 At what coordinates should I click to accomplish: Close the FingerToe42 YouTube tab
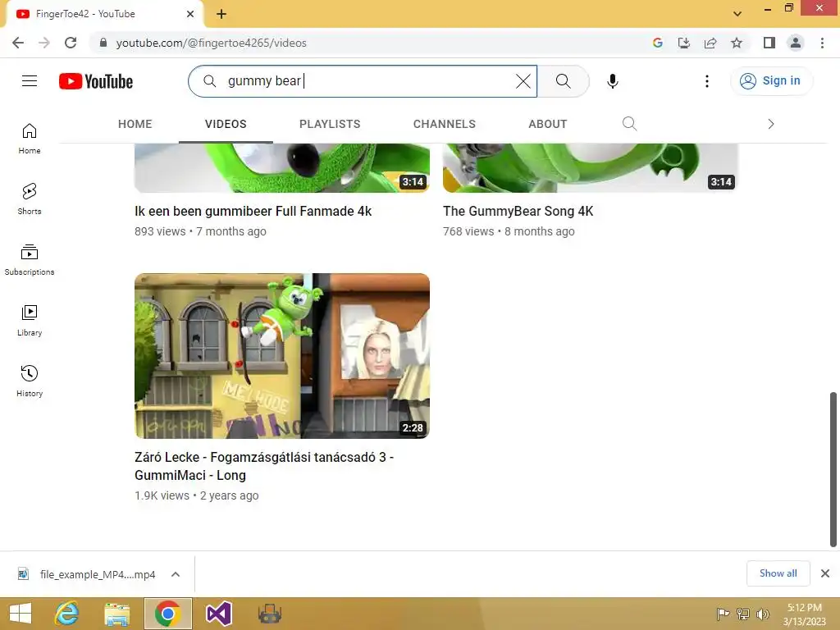click(x=189, y=14)
